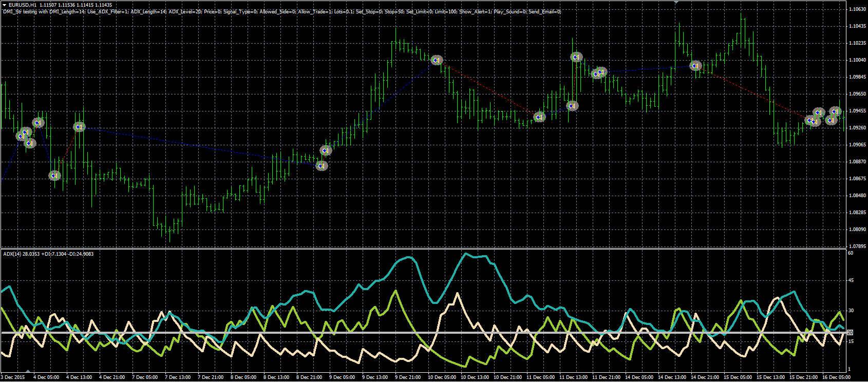Select the gray level 20 line in the ADX window
This screenshot has height=382, width=868.
tap(423, 333)
